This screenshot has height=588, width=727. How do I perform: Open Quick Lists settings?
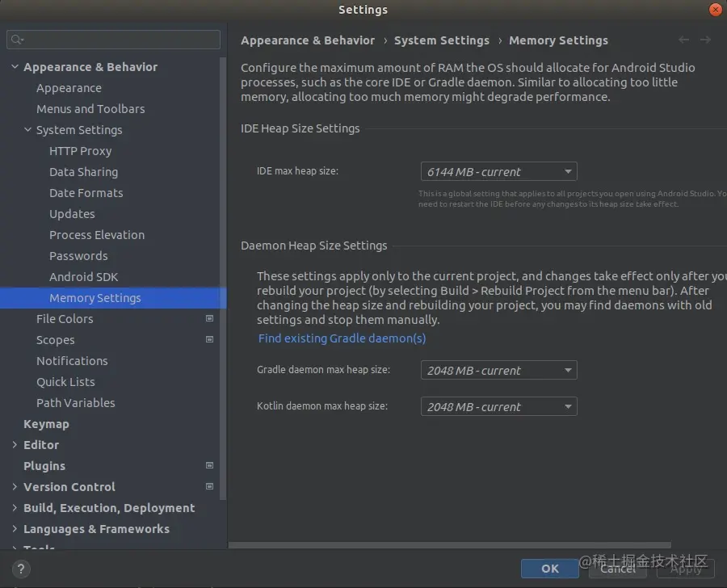(x=66, y=382)
